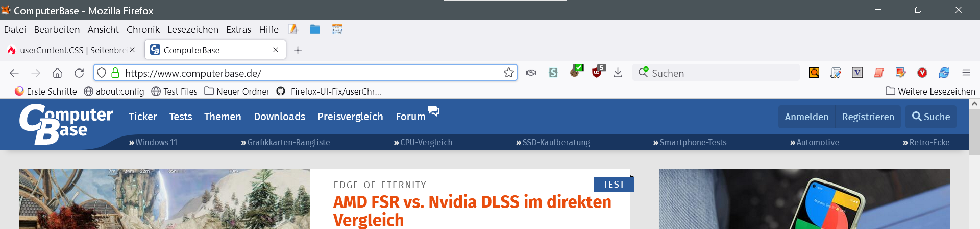Close the ComputerBase tab
The width and height of the screenshot is (980, 229).
click(276, 50)
